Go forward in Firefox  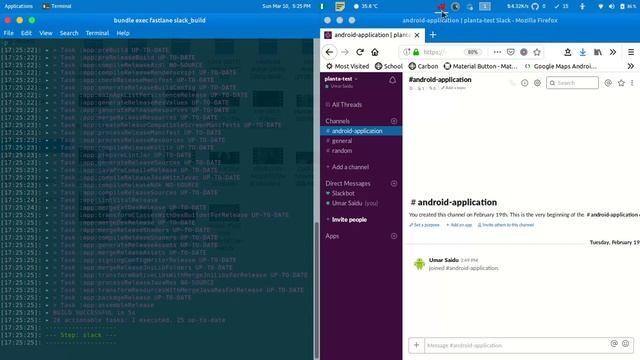[x=345, y=52]
